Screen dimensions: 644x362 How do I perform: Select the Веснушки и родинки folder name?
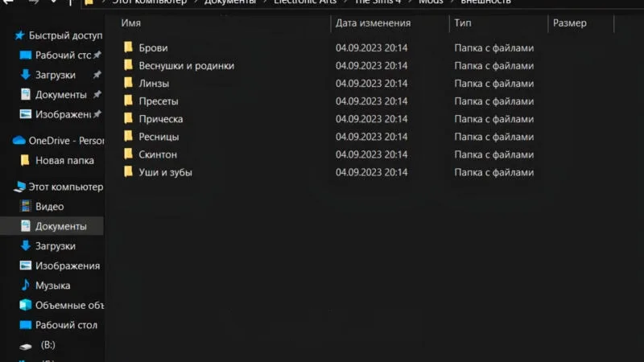[187, 66]
